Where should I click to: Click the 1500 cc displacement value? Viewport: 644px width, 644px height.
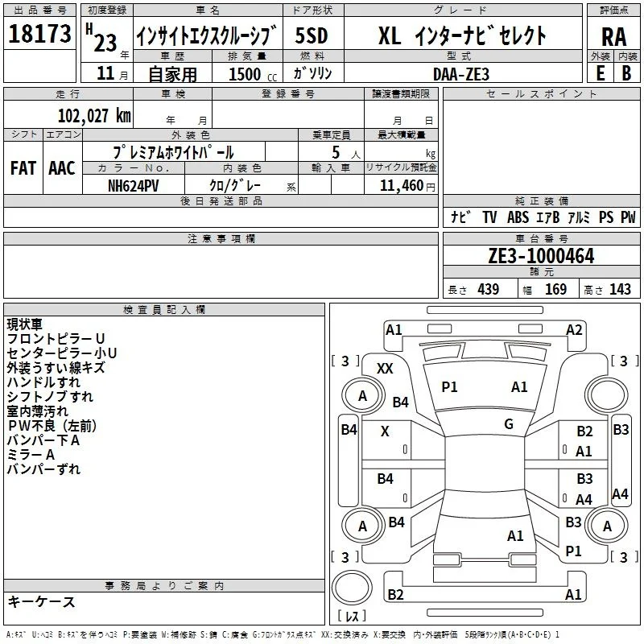253,74
